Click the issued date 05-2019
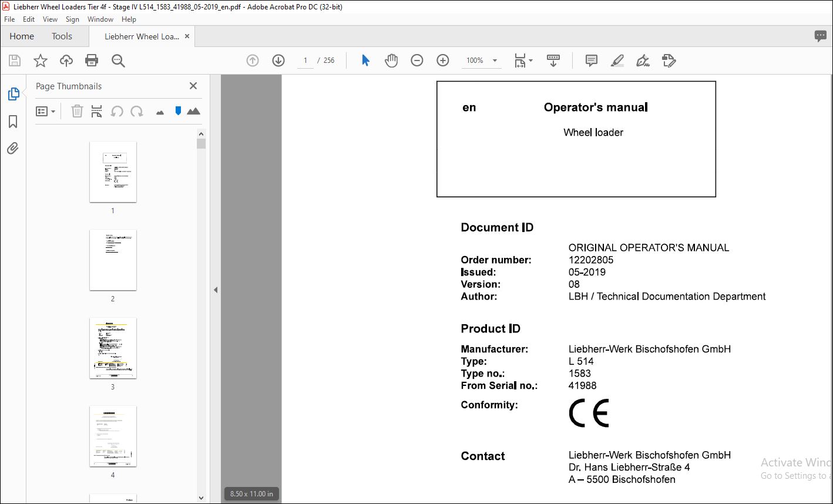 pos(587,272)
